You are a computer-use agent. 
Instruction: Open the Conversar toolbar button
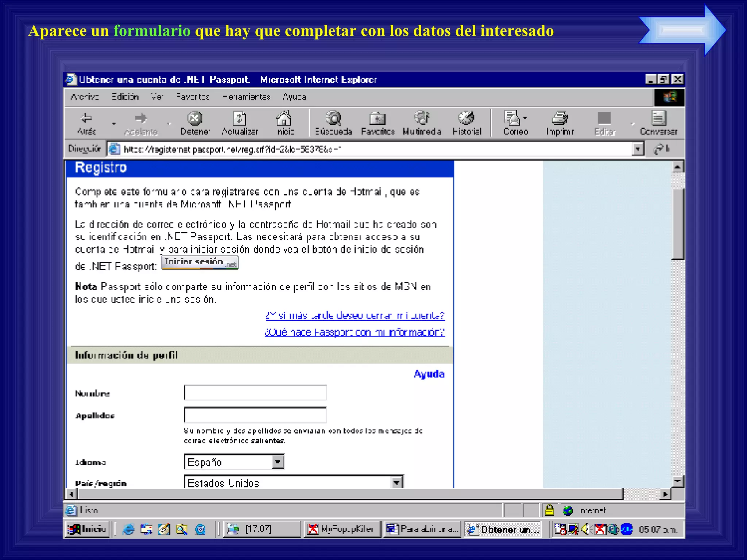(x=658, y=123)
